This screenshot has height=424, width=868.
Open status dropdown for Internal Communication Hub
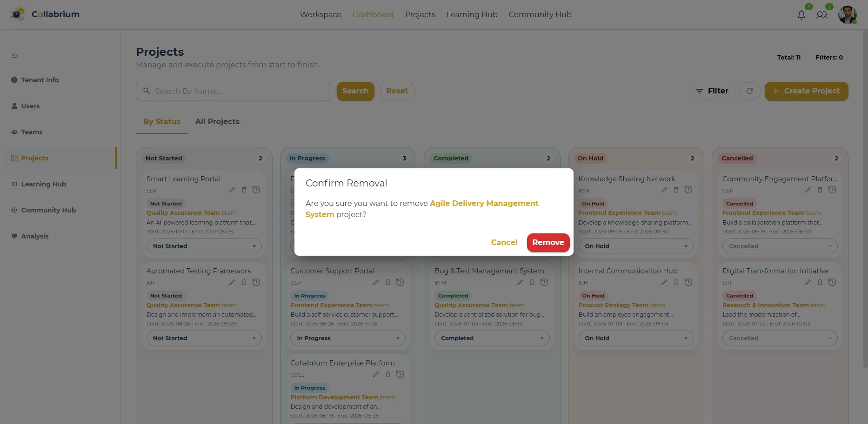(636, 338)
